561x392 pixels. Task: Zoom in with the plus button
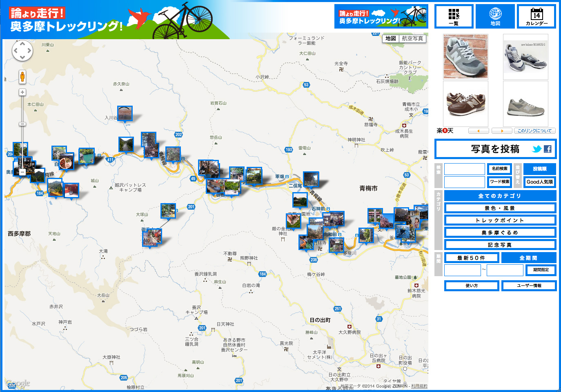(22, 92)
